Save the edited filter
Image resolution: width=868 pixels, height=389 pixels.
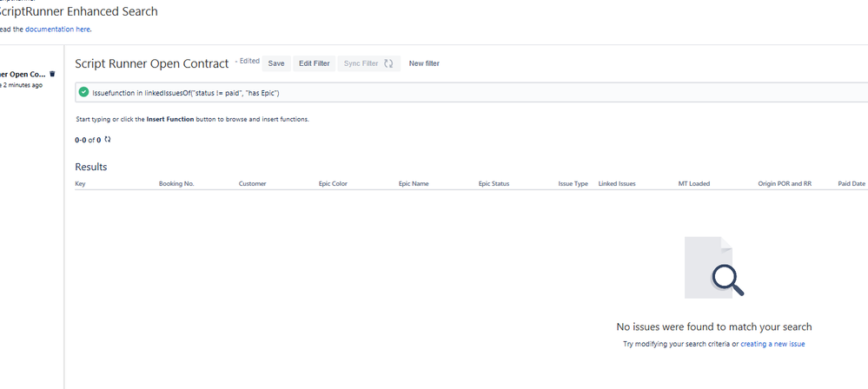(276, 63)
